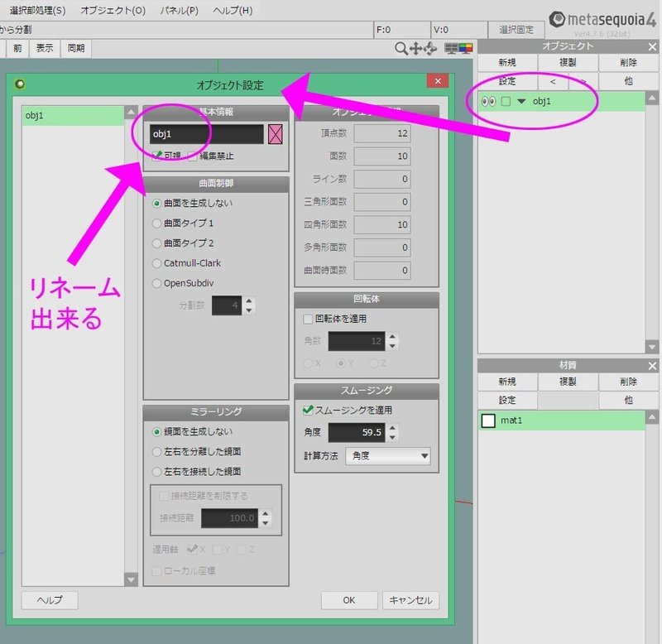Viewport: 662px width, 644px height.
Task: Click 削除 in the 材質 panel
Action: [x=629, y=382]
